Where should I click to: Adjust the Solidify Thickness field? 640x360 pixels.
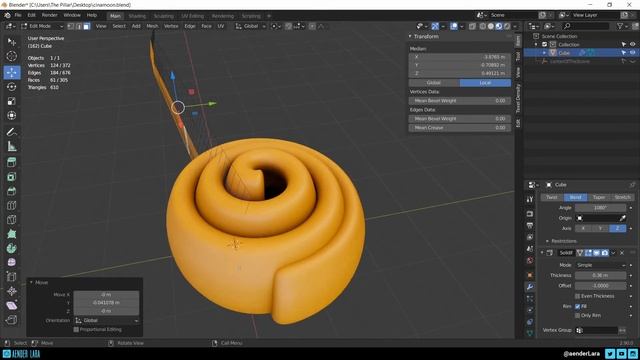pos(600,275)
